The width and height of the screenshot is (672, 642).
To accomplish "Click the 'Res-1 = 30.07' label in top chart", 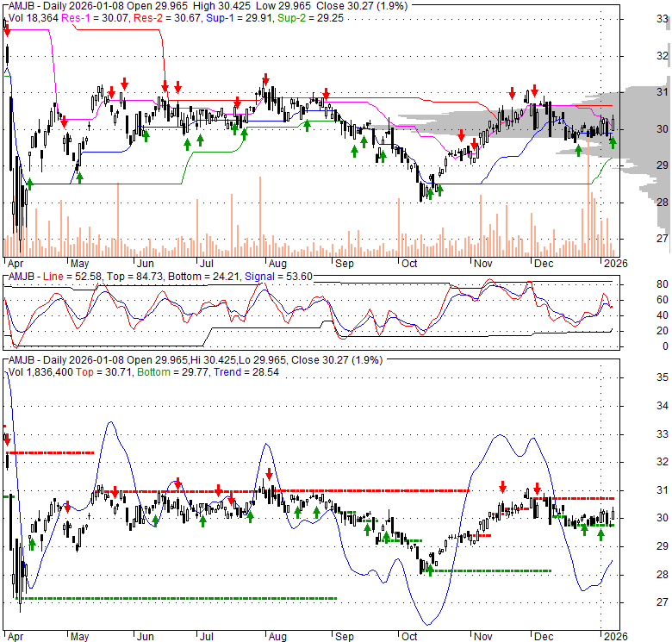I will pyautogui.click(x=96, y=18).
